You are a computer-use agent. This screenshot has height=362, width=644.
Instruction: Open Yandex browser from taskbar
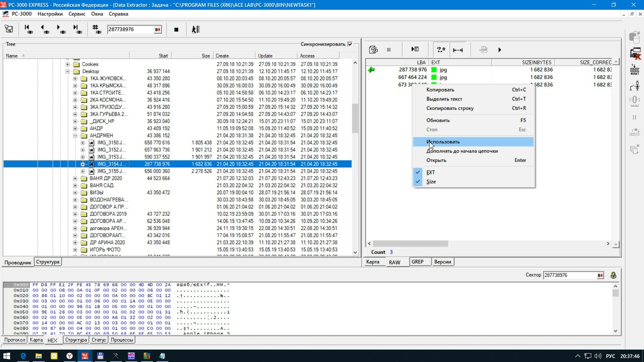tap(69, 356)
